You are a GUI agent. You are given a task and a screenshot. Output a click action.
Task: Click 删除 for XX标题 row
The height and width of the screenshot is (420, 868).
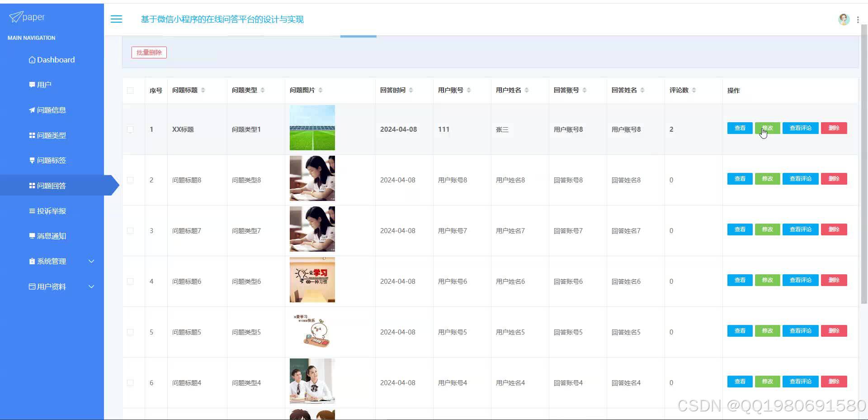834,128
